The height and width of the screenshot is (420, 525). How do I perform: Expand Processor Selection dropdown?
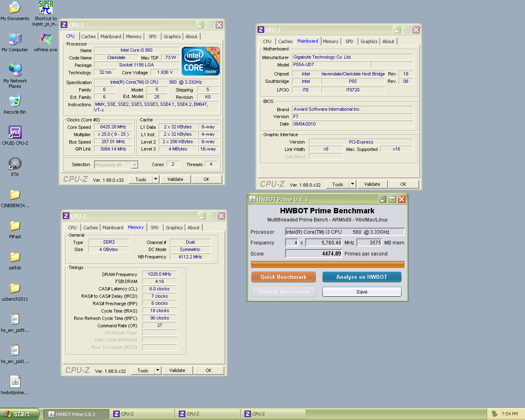coord(134,165)
